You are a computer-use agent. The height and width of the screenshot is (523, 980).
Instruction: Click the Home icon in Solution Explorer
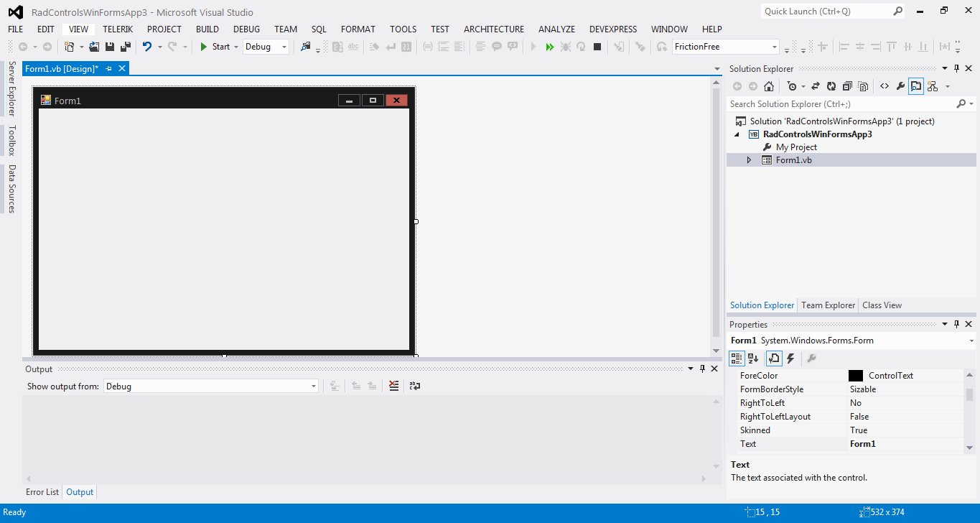pos(769,86)
